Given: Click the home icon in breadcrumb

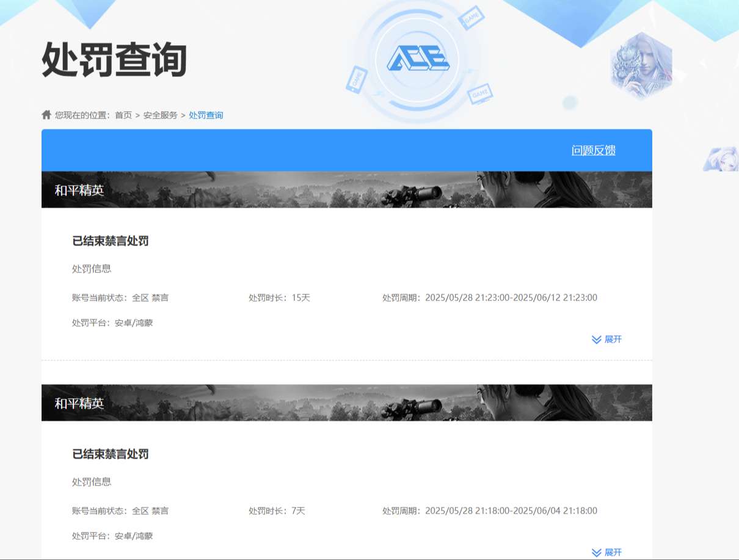Looking at the screenshot, I should tap(46, 115).
